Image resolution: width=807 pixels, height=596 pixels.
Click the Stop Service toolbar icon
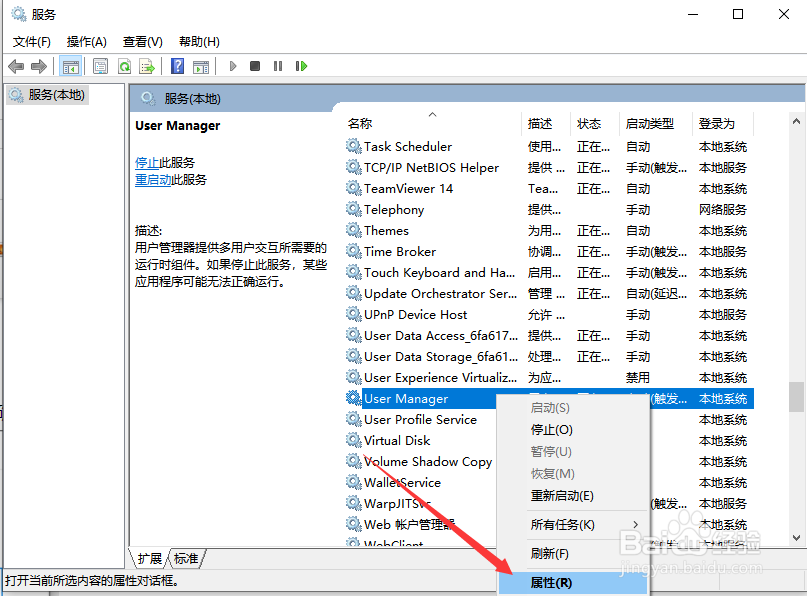pyautogui.click(x=253, y=66)
